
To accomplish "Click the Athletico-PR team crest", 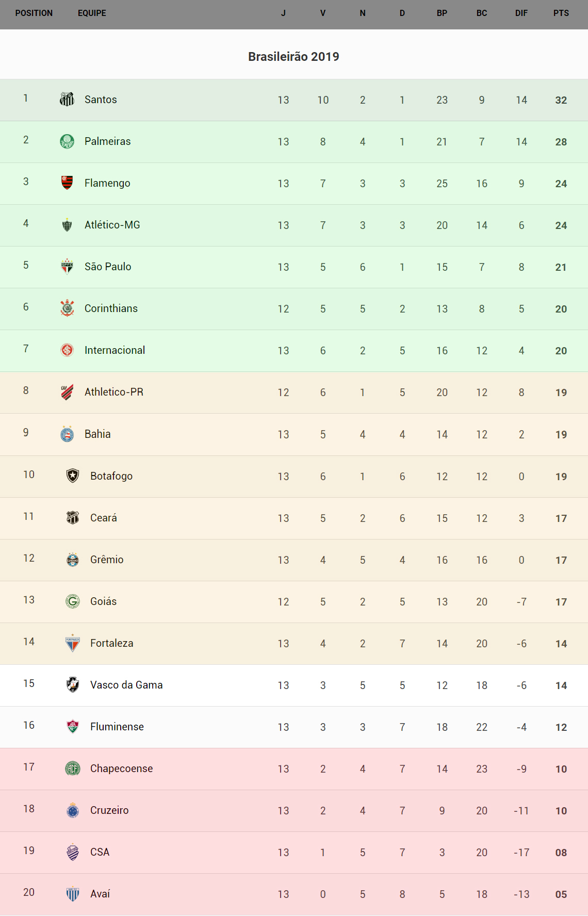I will point(67,392).
